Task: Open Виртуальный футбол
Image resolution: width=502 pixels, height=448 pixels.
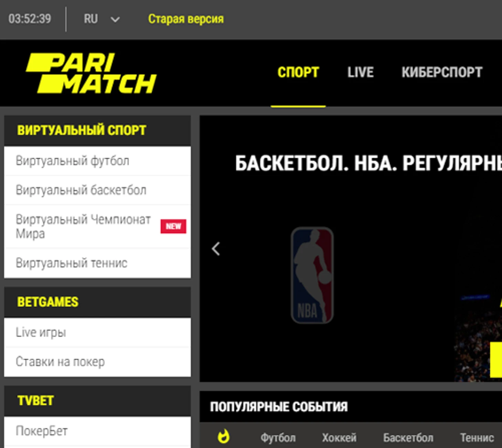Action: click(x=98, y=161)
